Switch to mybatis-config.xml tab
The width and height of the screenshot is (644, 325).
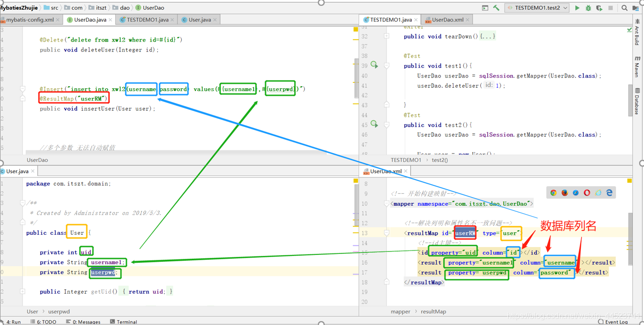pos(30,20)
